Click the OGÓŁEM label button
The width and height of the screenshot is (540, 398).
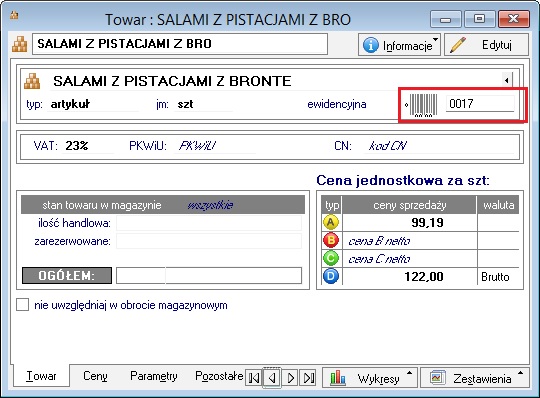[67, 276]
